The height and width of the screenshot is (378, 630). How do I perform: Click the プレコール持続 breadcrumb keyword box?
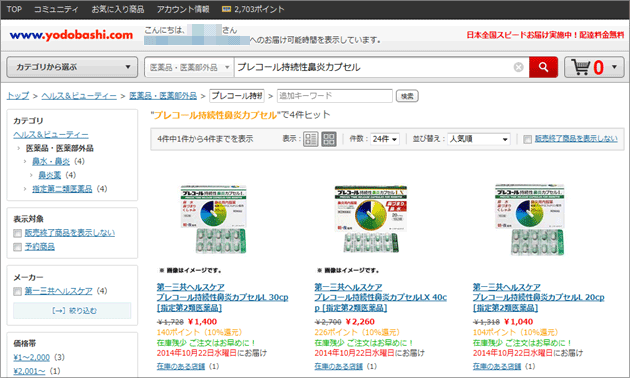tap(237, 96)
